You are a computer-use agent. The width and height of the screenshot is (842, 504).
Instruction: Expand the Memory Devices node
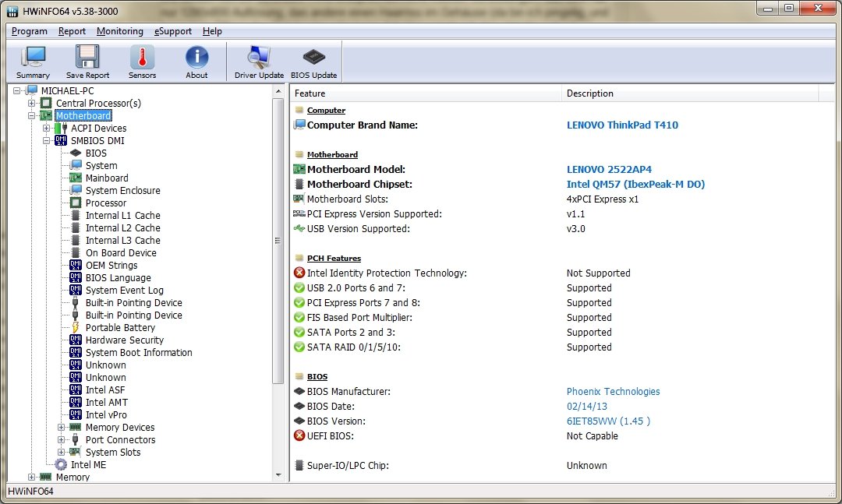tap(62, 427)
